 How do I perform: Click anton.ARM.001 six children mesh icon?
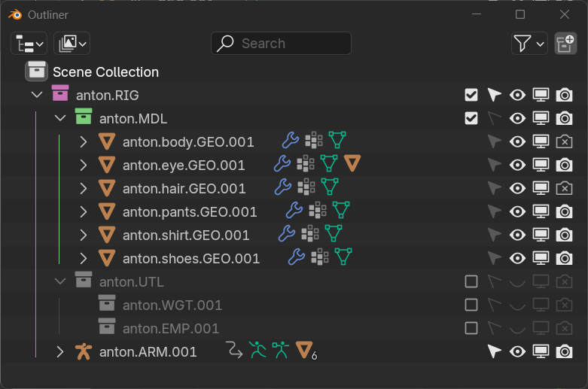click(306, 351)
